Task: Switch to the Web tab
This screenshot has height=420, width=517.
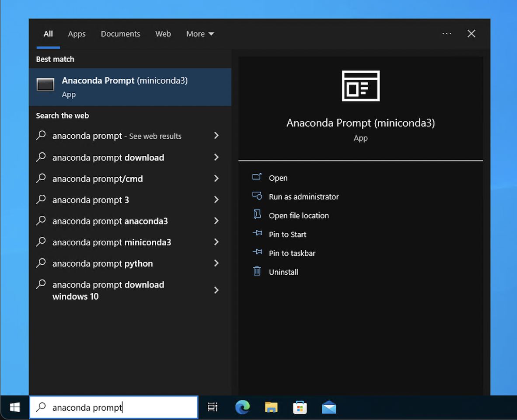Action: (163, 34)
